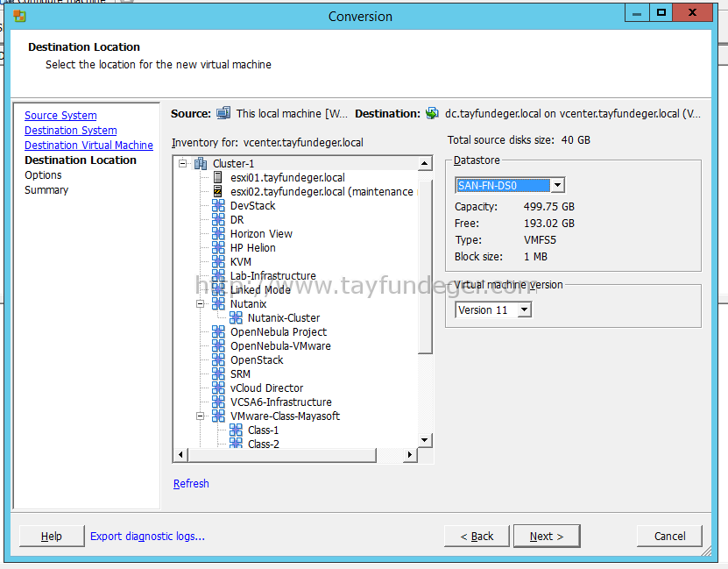Click the Cancel button
Viewport: 728px width, 569px height.
(x=669, y=536)
